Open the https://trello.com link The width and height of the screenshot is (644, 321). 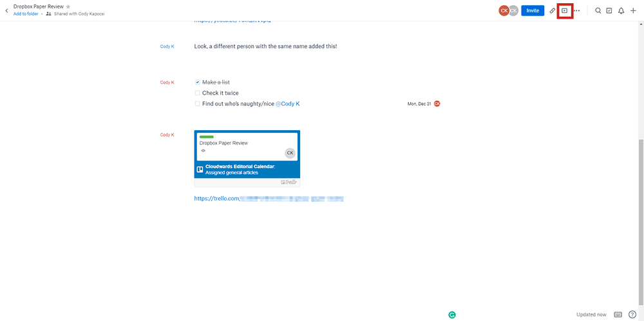pos(269,199)
